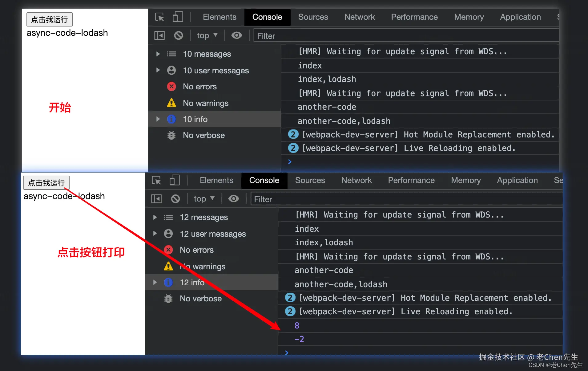Open Performance tab in bottom DevTools
This screenshot has height=371, width=588.
coord(411,180)
